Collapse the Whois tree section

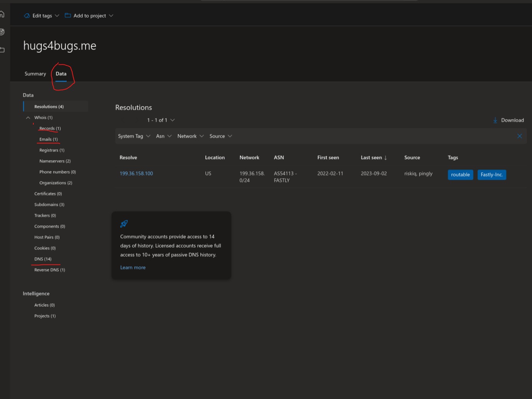[x=28, y=118]
